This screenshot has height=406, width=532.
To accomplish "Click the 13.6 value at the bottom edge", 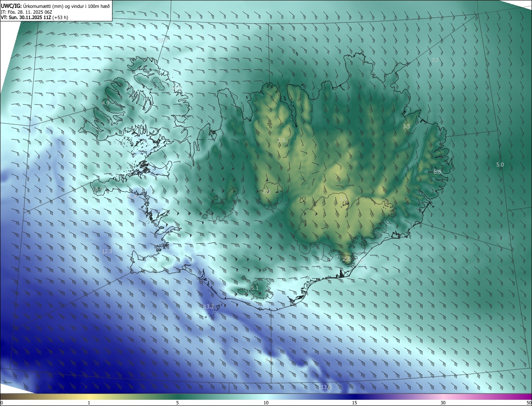I will [x=326, y=387].
